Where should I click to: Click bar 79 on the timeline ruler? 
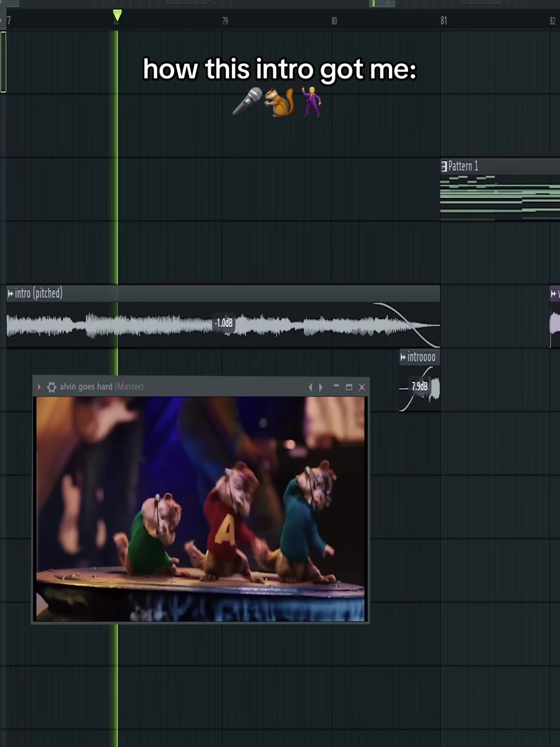point(225,21)
